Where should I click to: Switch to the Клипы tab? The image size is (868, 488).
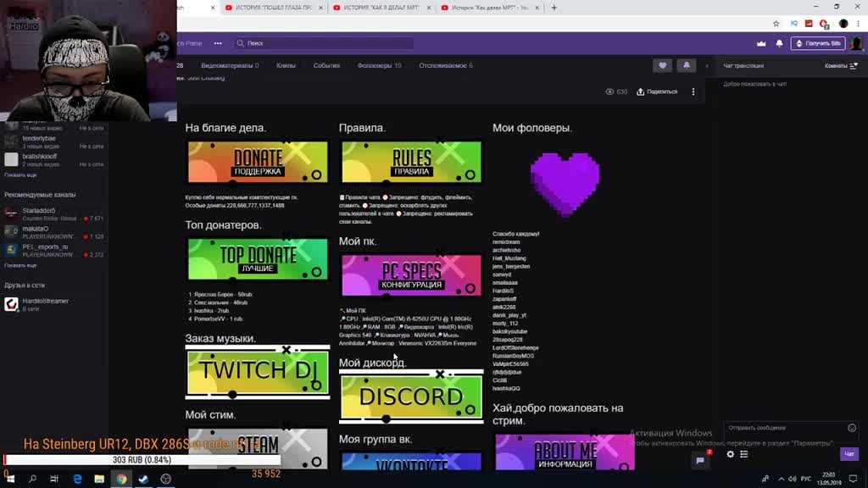tap(286, 65)
